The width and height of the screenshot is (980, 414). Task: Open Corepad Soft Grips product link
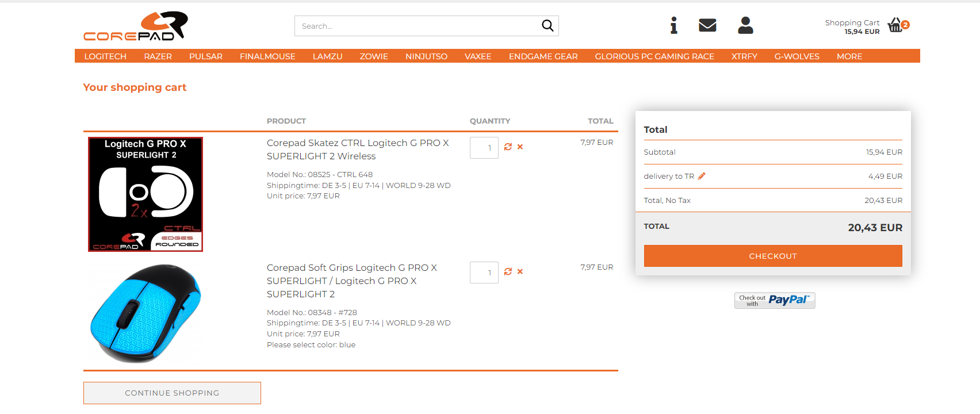(x=352, y=281)
